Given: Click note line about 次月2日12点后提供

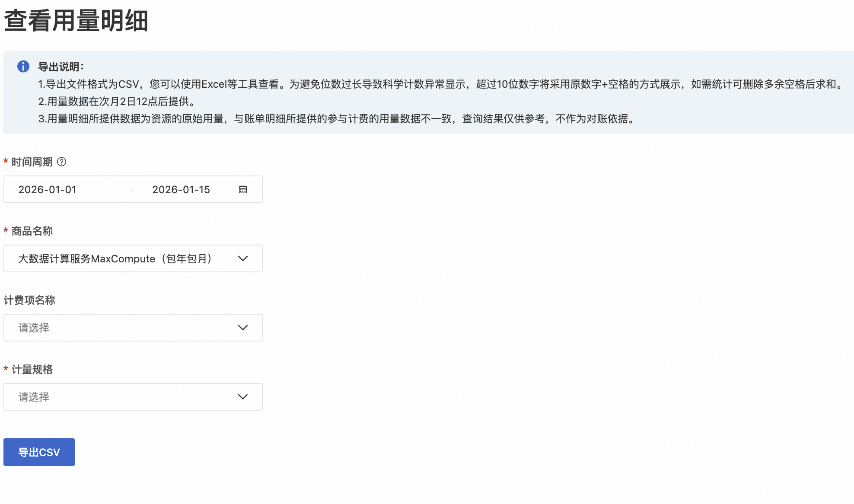Looking at the screenshot, I should tap(118, 101).
